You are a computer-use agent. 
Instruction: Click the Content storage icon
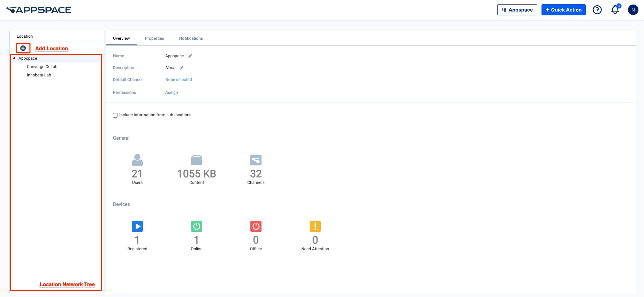pos(197,160)
